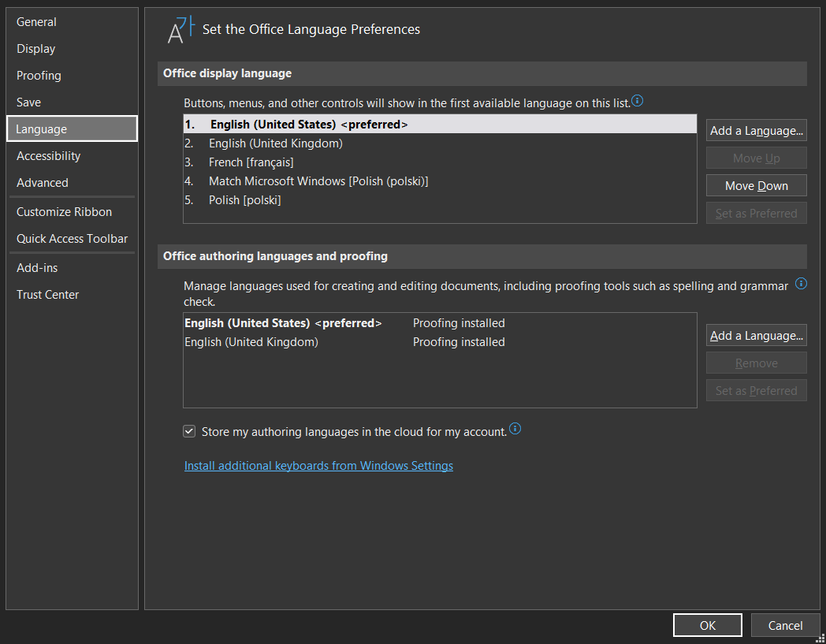
Task: Click Set as Preferred for display language
Action: 756,213
